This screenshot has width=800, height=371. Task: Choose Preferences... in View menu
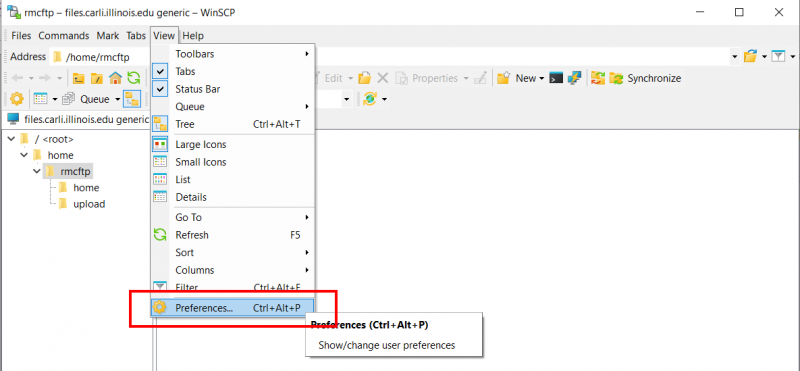pos(233,308)
